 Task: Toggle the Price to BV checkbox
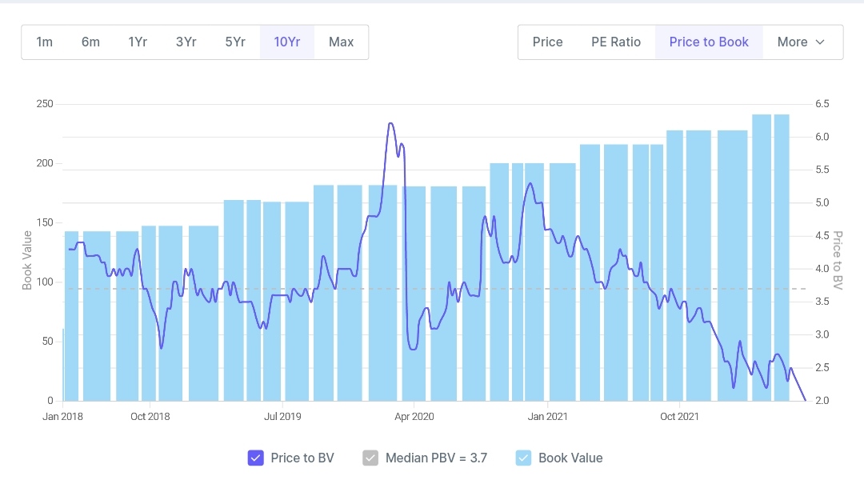256,458
